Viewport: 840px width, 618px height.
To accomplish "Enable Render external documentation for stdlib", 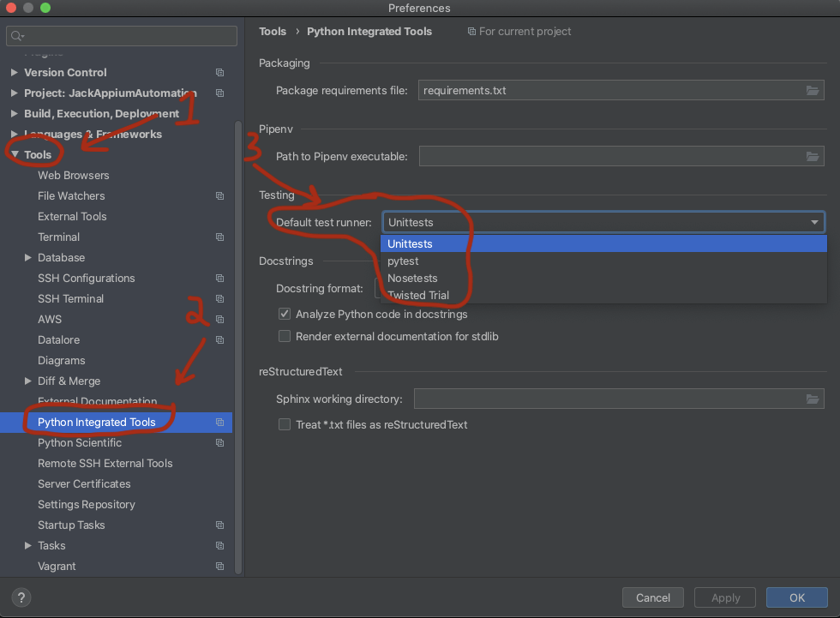I will pos(284,336).
